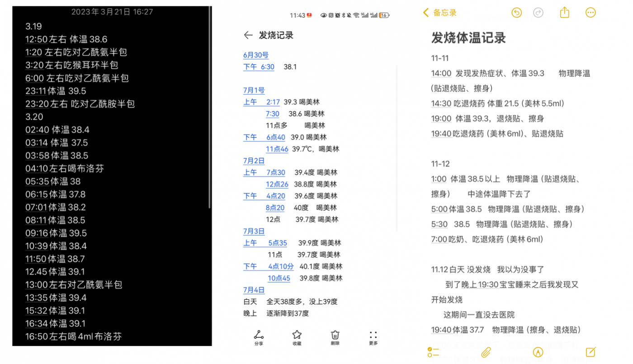Tap the 备忘录 back label
This screenshot has width=633, height=364.
(445, 13)
